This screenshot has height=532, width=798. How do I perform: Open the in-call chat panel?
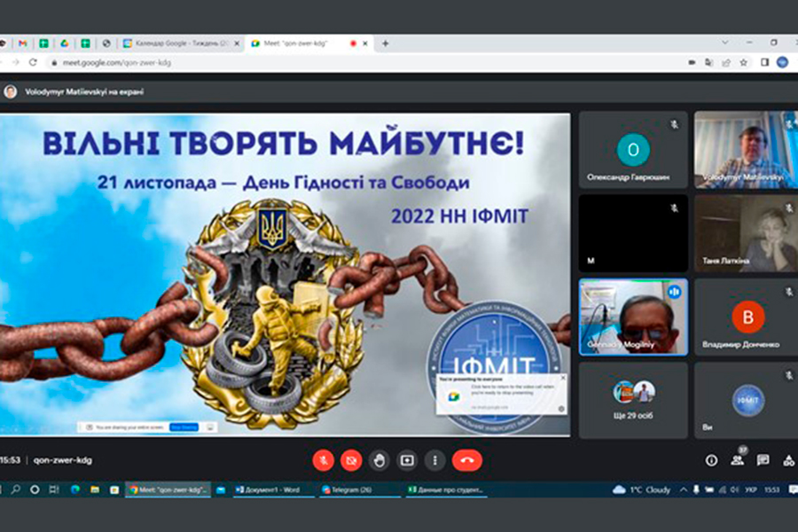(763, 461)
